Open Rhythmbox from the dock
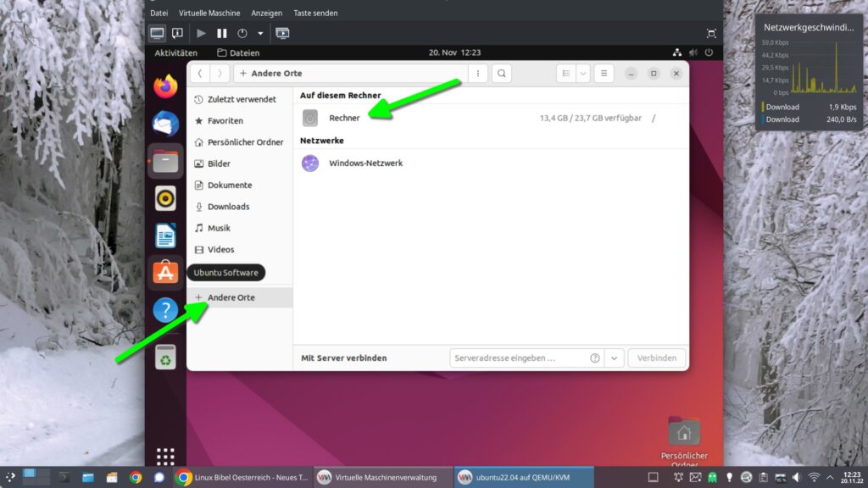This screenshot has height=488, width=868. point(165,198)
